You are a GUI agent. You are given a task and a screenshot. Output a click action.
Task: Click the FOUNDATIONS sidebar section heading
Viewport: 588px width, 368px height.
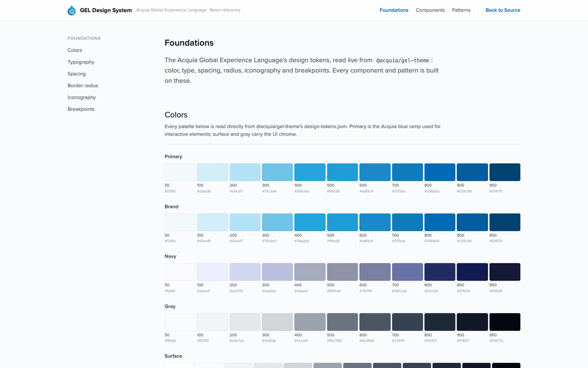[x=84, y=38]
